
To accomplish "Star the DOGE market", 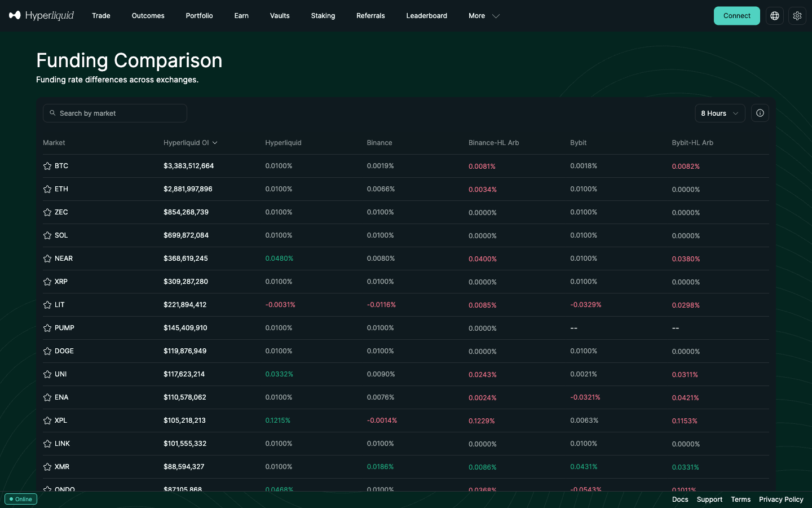I will tap(47, 351).
